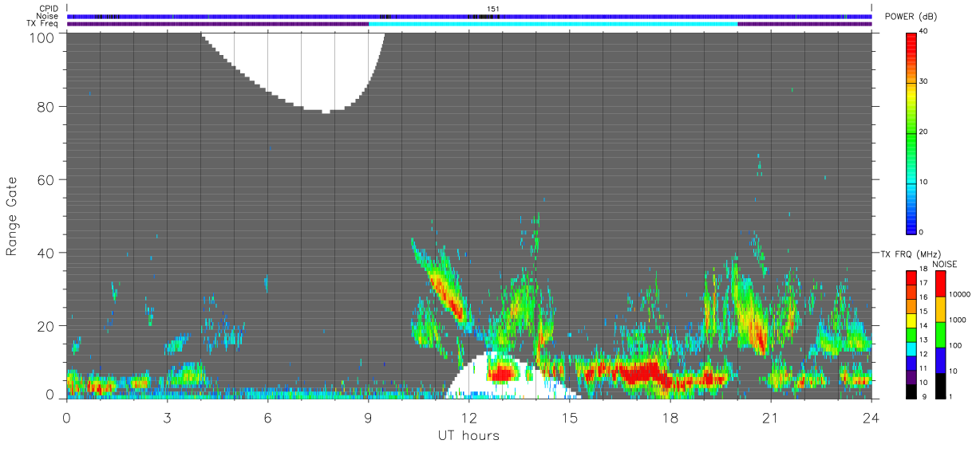The image size is (980, 452).
Task: Click the CPID value 151
Action: click(493, 9)
